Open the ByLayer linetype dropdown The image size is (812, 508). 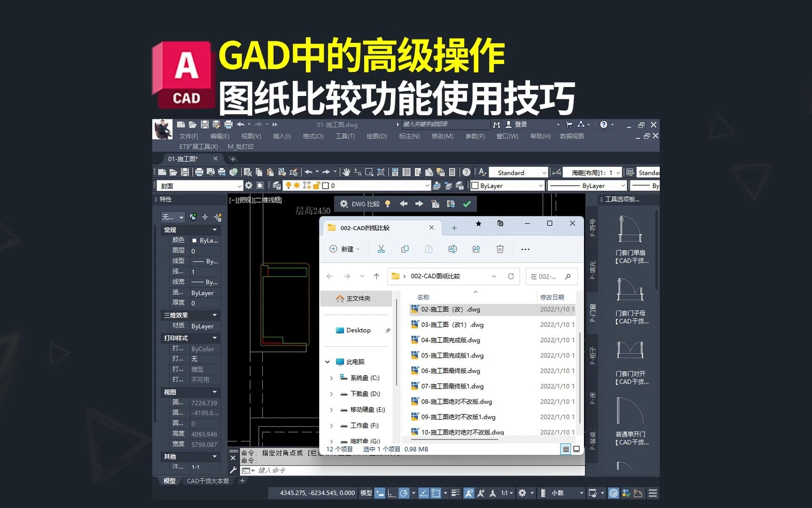(x=588, y=186)
